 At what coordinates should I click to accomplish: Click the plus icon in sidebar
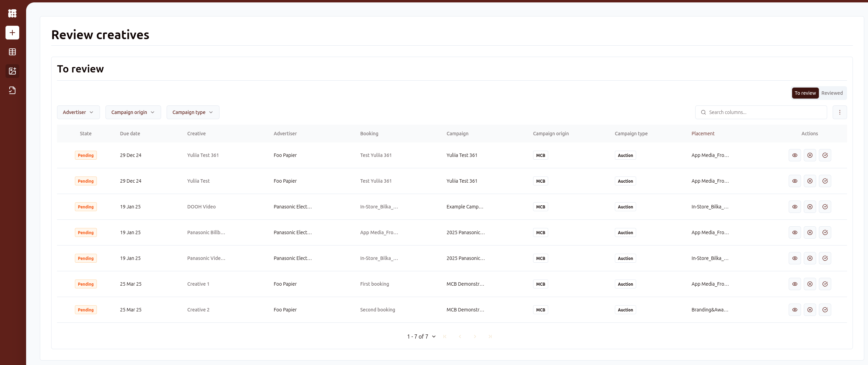click(12, 33)
